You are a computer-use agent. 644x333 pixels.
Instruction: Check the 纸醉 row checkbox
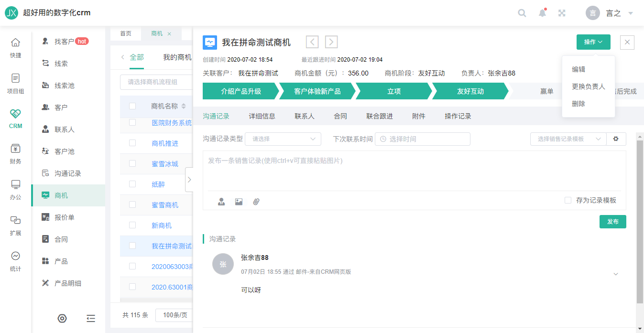132,184
